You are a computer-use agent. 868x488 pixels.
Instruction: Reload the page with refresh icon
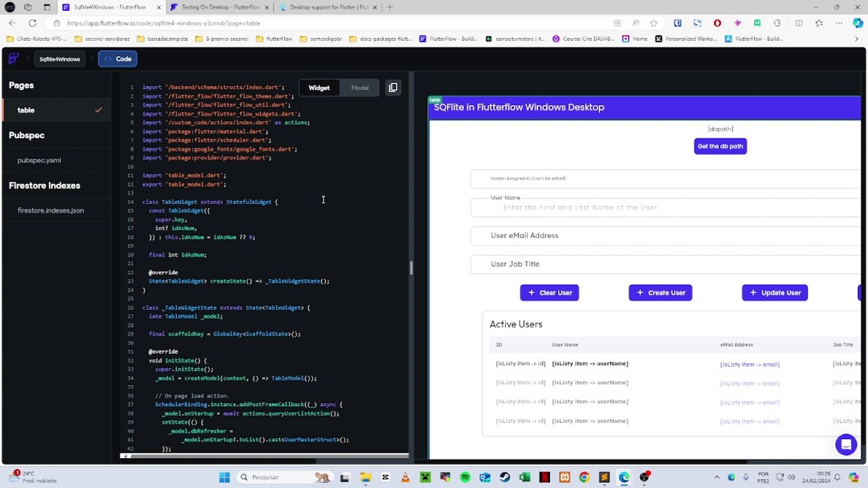tap(32, 23)
